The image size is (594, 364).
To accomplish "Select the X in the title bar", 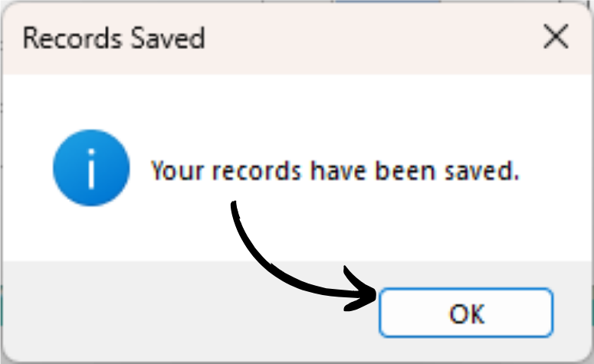I will pyautogui.click(x=556, y=36).
